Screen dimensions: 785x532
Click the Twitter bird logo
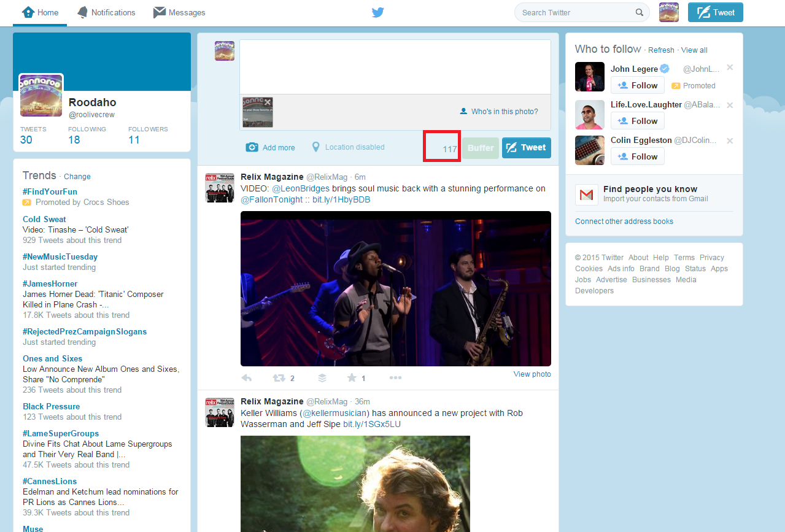pyautogui.click(x=378, y=12)
